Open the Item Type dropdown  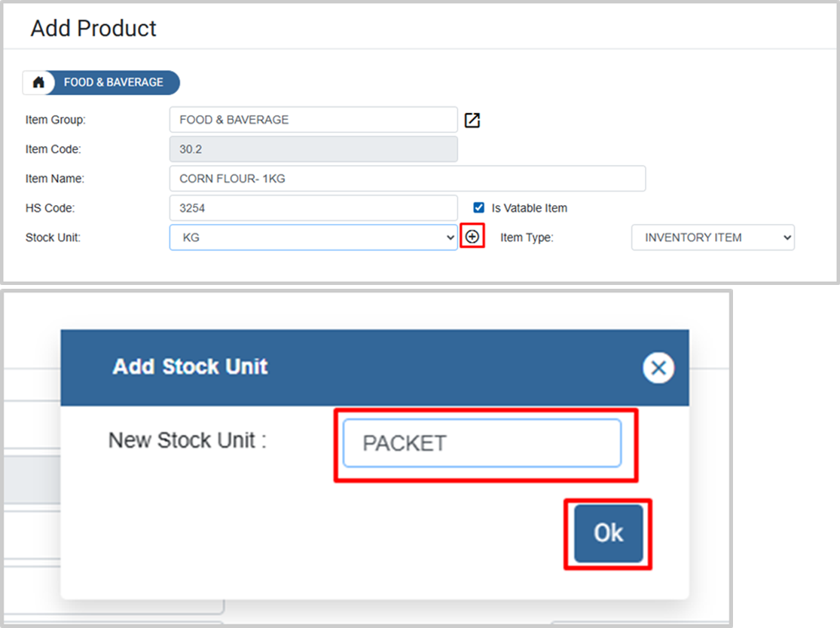point(712,237)
